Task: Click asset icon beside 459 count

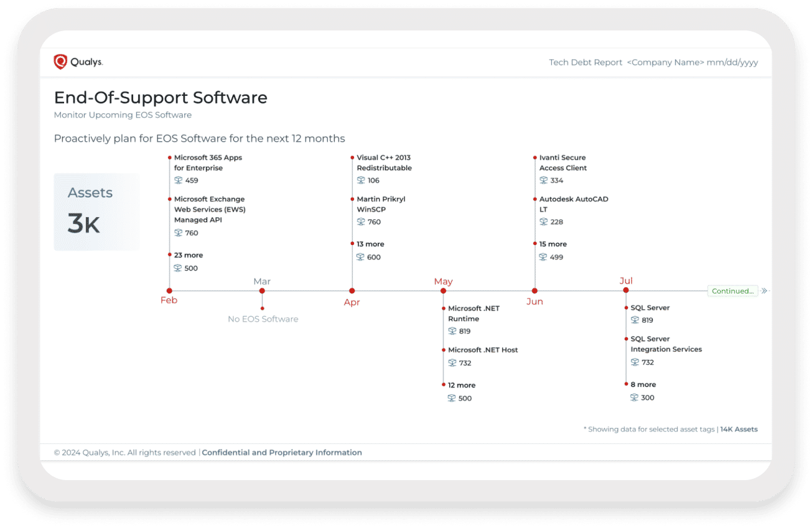Action: (x=179, y=180)
